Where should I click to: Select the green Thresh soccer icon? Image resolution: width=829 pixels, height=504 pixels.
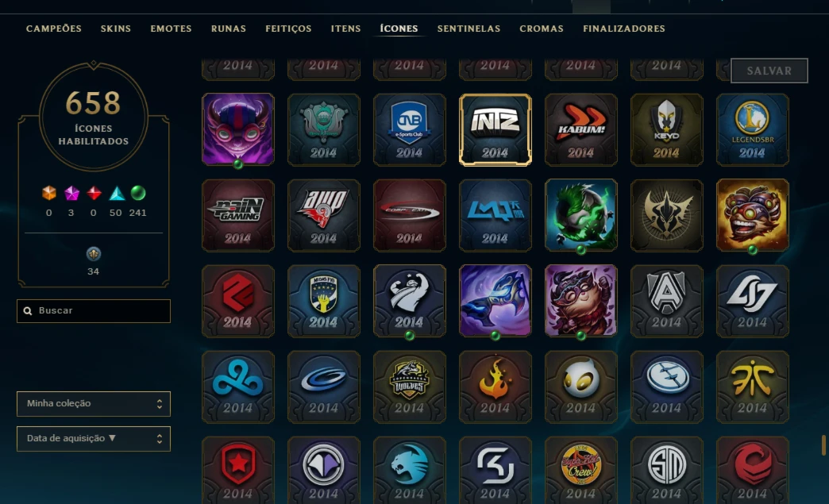click(x=581, y=216)
